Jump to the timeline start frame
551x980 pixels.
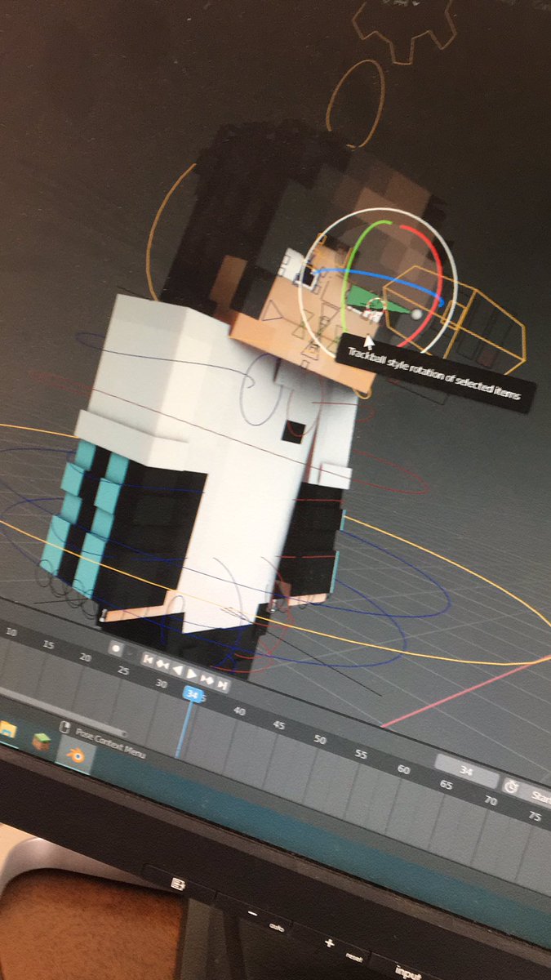tap(148, 660)
